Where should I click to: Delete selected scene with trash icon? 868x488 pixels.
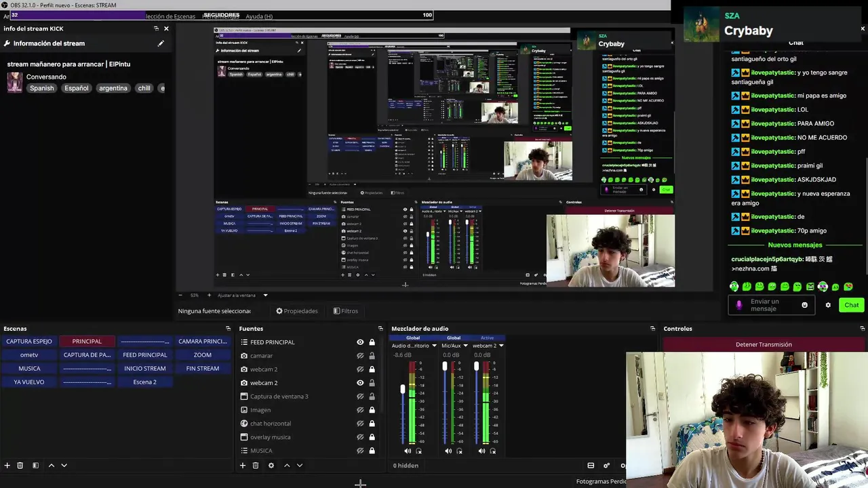20,466
